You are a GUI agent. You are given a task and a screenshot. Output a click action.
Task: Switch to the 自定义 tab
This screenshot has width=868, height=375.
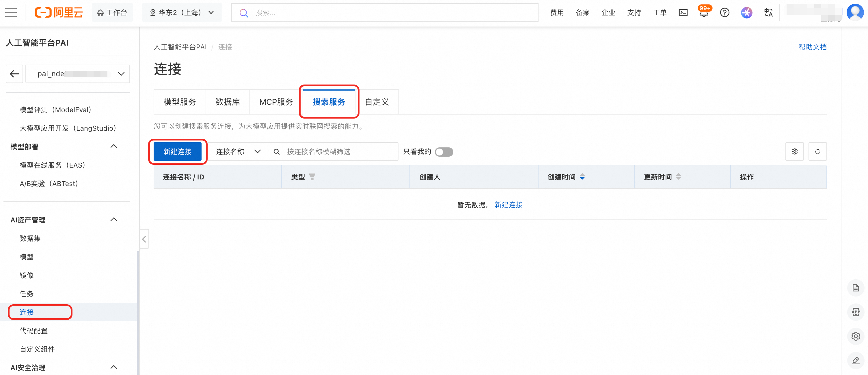click(377, 102)
